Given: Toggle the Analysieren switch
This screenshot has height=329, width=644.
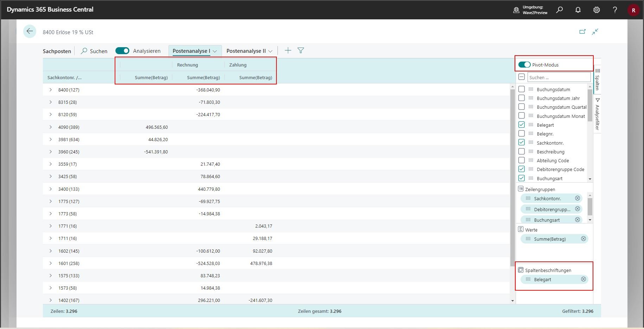Looking at the screenshot, I should [x=122, y=51].
